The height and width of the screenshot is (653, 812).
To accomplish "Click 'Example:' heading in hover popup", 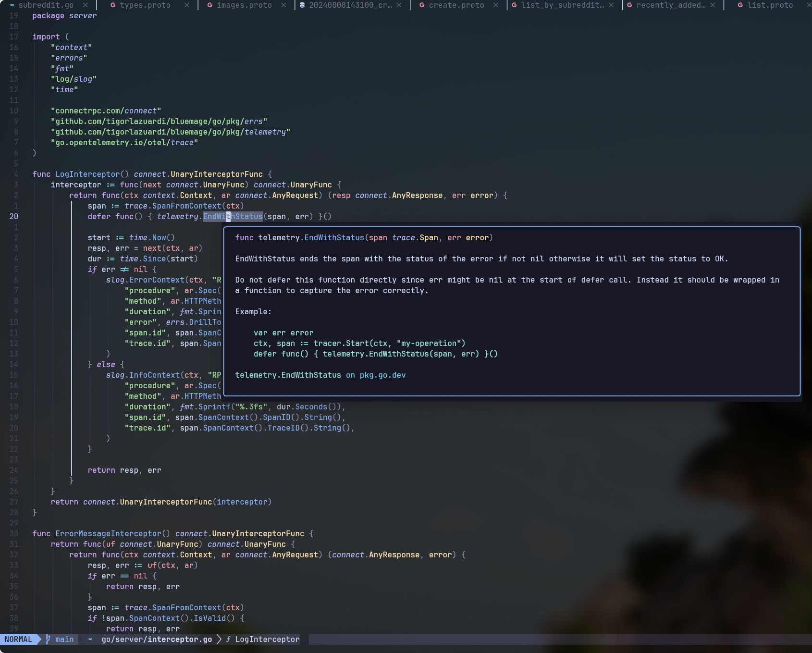I will tap(253, 311).
